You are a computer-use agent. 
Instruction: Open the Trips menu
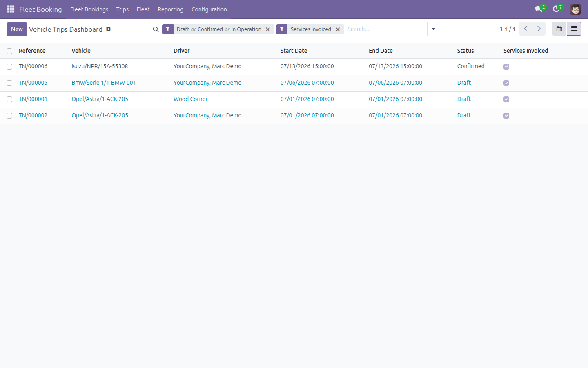[x=122, y=9]
